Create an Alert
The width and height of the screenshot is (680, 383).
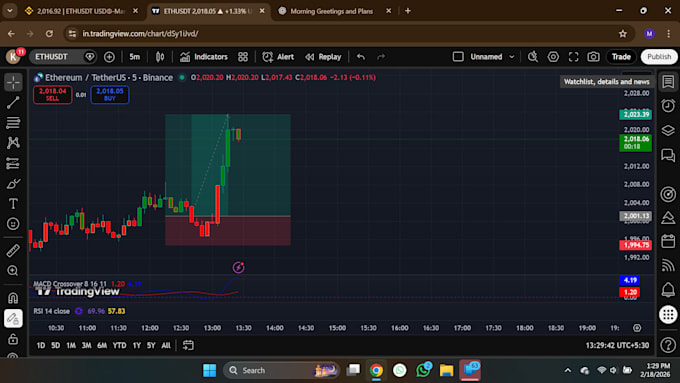tap(278, 57)
